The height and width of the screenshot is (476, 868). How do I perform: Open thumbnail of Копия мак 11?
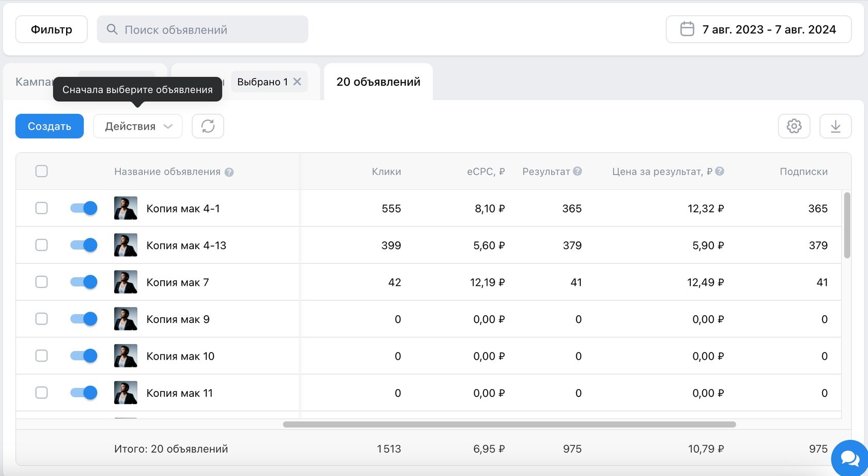click(126, 393)
